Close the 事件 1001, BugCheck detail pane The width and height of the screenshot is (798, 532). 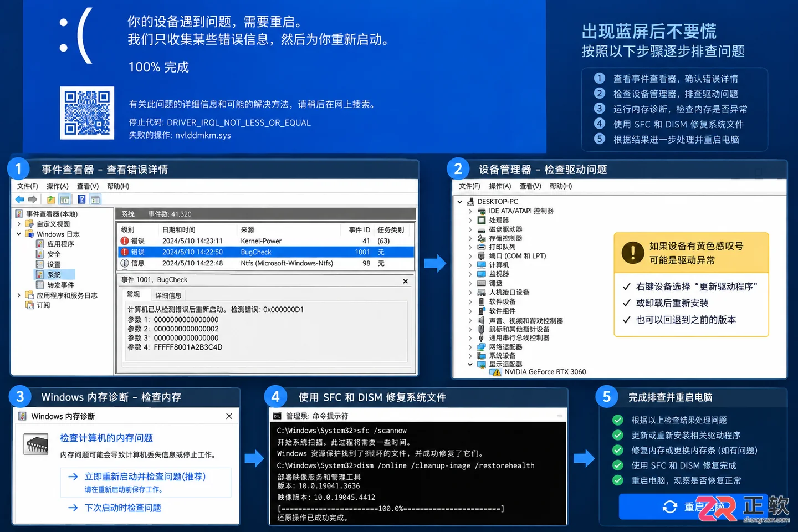click(x=405, y=281)
